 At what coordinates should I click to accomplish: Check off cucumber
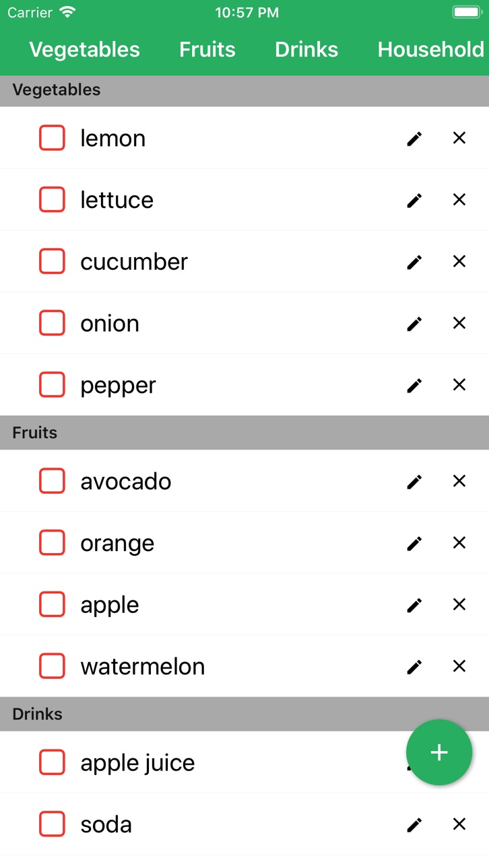pos(52,261)
